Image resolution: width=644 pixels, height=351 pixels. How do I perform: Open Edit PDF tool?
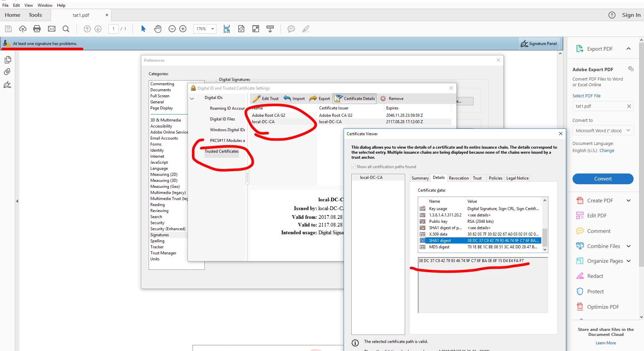(x=596, y=216)
